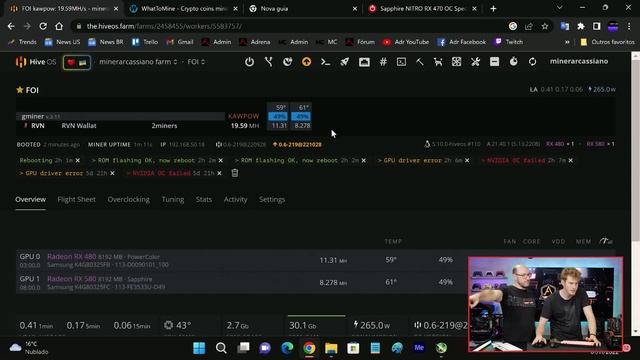The height and width of the screenshot is (360, 640).
Task: Dismiss 'GPU driver error 5d' message
Action: pos(112,173)
